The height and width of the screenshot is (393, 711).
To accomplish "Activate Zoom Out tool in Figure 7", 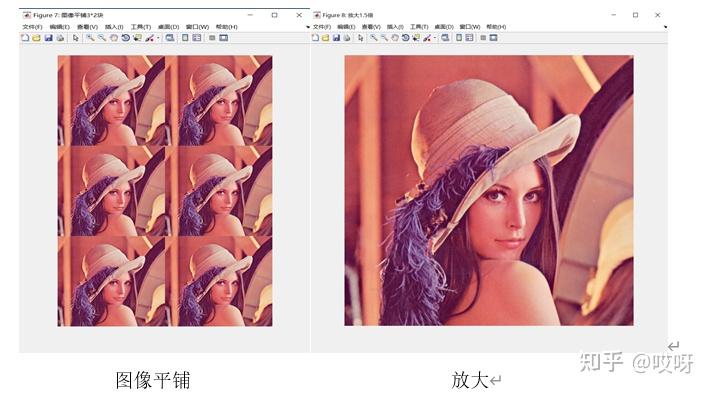I will click(102, 38).
